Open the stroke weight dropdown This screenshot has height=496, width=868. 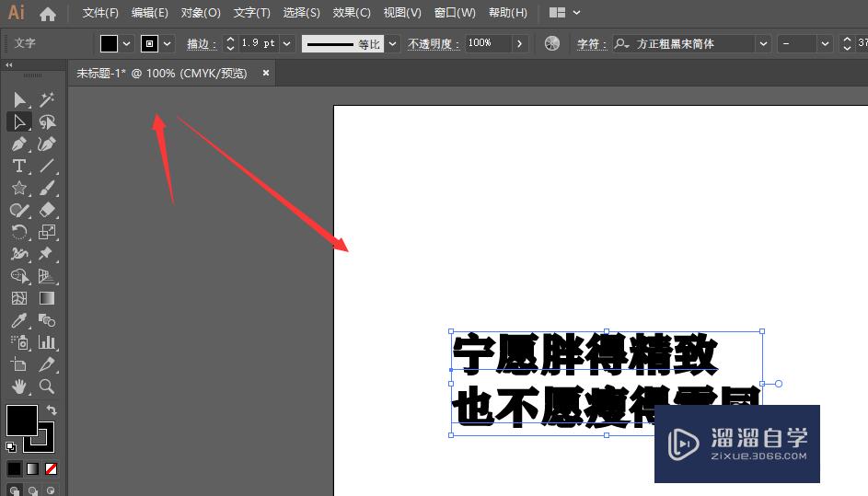click(287, 43)
